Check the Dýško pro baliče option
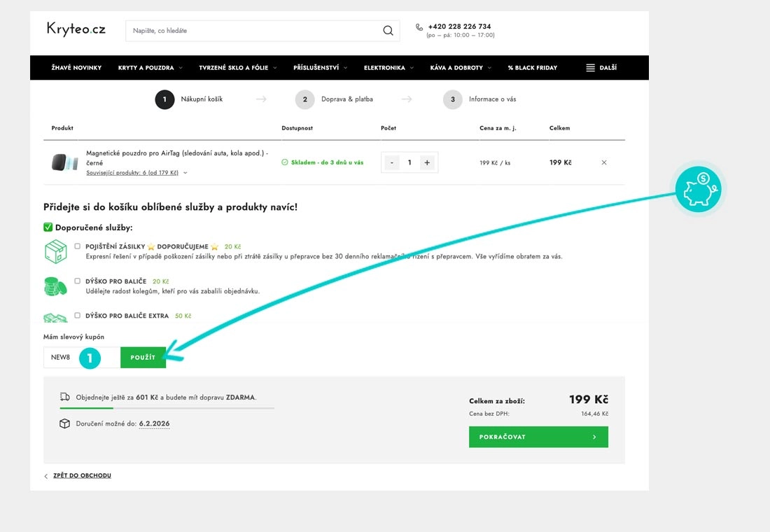 (x=78, y=280)
